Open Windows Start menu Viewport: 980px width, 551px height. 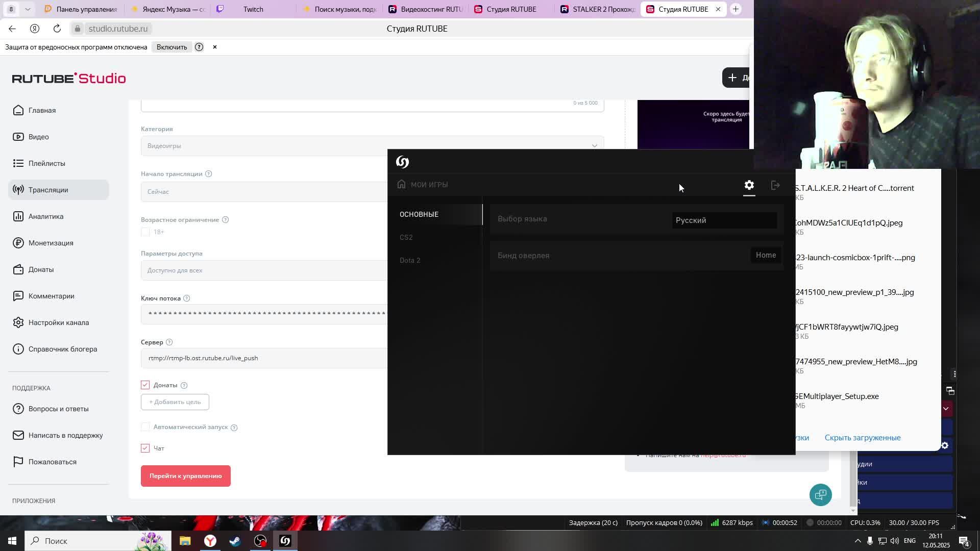coord(12,541)
